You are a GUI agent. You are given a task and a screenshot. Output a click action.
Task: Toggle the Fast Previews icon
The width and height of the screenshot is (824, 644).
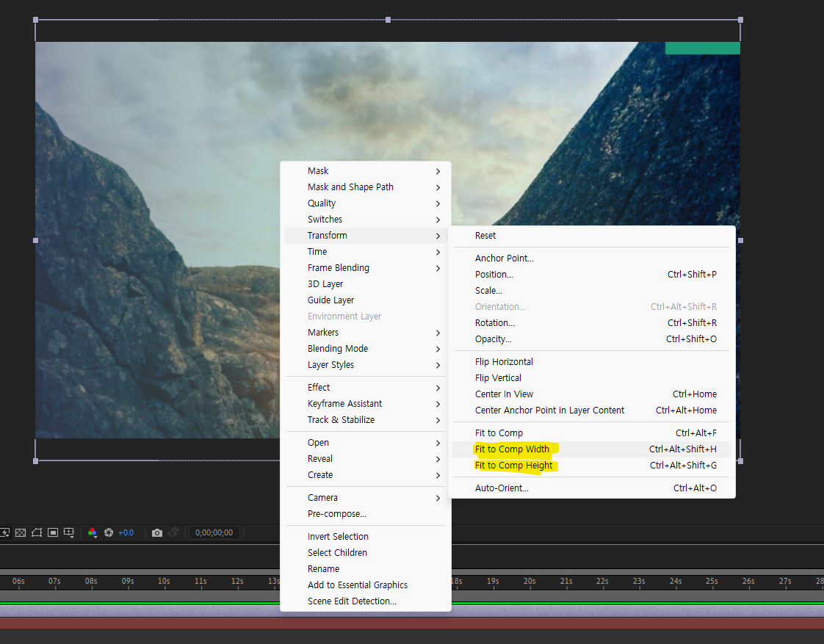point(4,532)
